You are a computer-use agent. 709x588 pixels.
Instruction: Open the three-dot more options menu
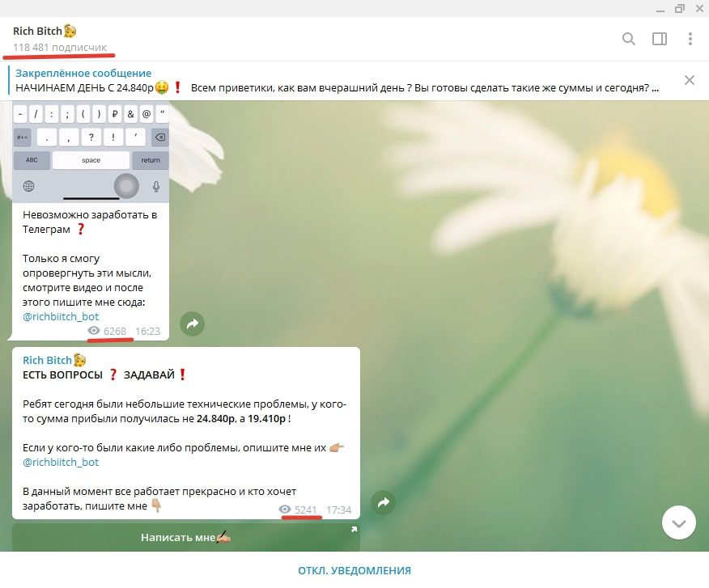point(690,39)
